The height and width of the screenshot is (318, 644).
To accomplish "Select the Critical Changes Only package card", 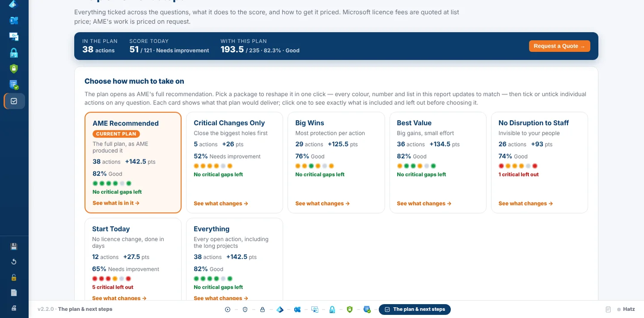I will click(x=234, y=163).
